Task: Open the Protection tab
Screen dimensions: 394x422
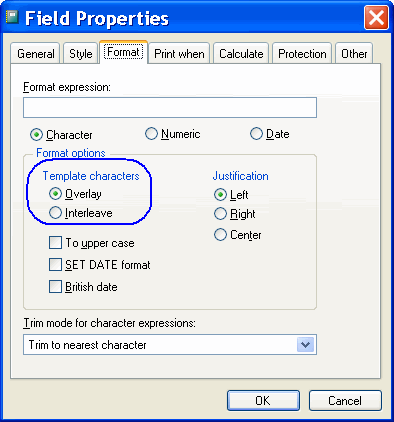Action: (302, 54)
